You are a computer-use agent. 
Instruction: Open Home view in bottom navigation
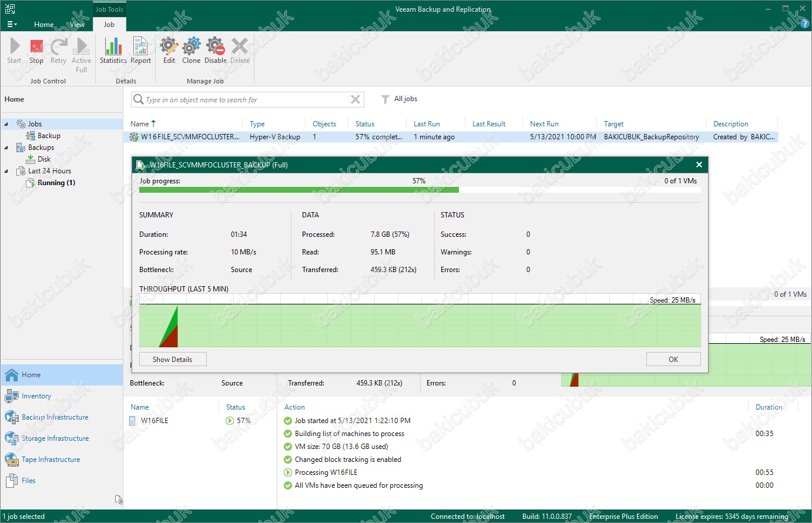click(x=62, y=375)
